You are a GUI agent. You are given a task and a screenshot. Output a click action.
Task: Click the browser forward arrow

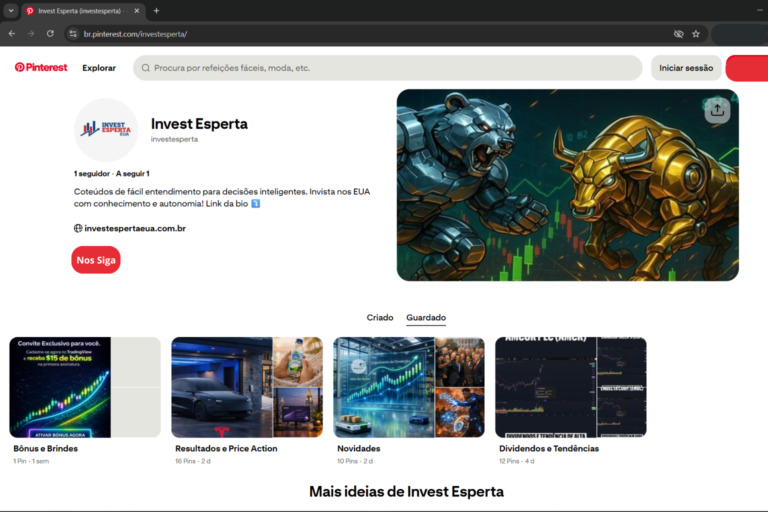31,34
